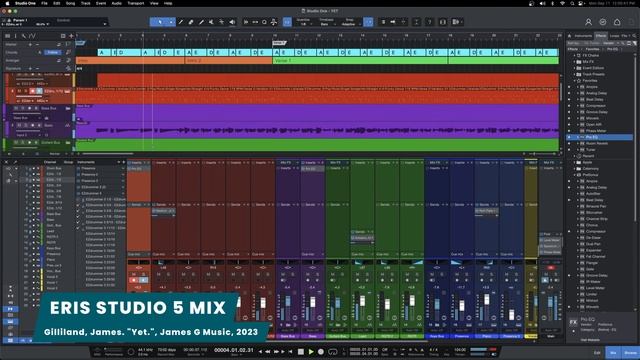Switch to the Instruments browser tab
The width and height of the screenshot is (640, 360).
click(x=583, y=36)
